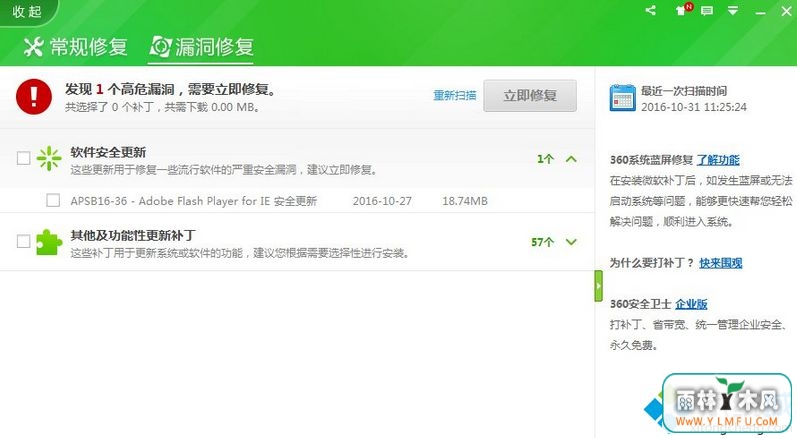Click the 重新扫描 rescan link

pos(454,96)
